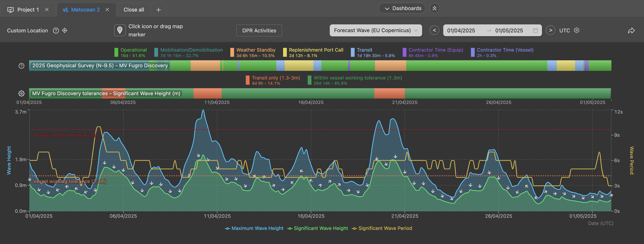Toggle the Maximum Wave Height legend series
Screen dimensions: 644x244
(x=254, y=228)
